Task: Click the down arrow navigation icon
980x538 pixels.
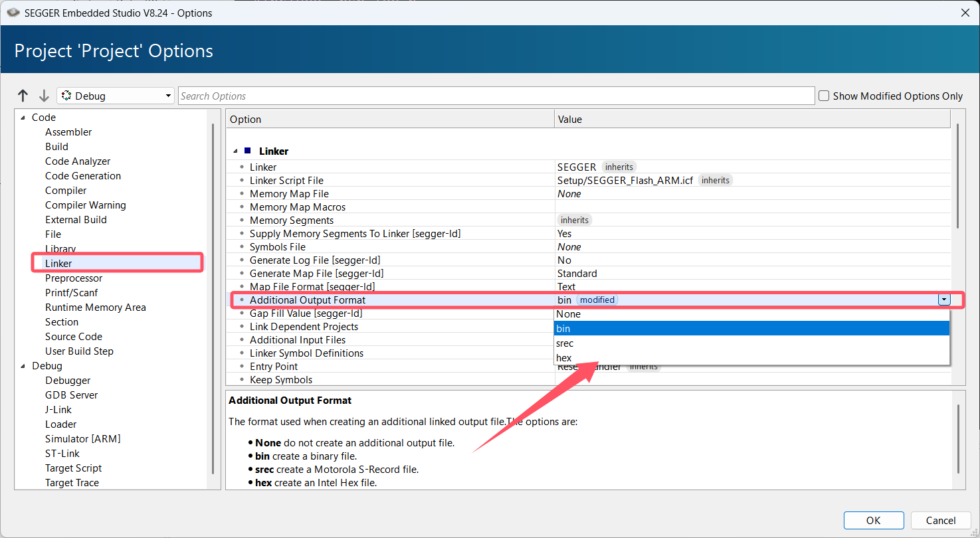Action: 44,96
